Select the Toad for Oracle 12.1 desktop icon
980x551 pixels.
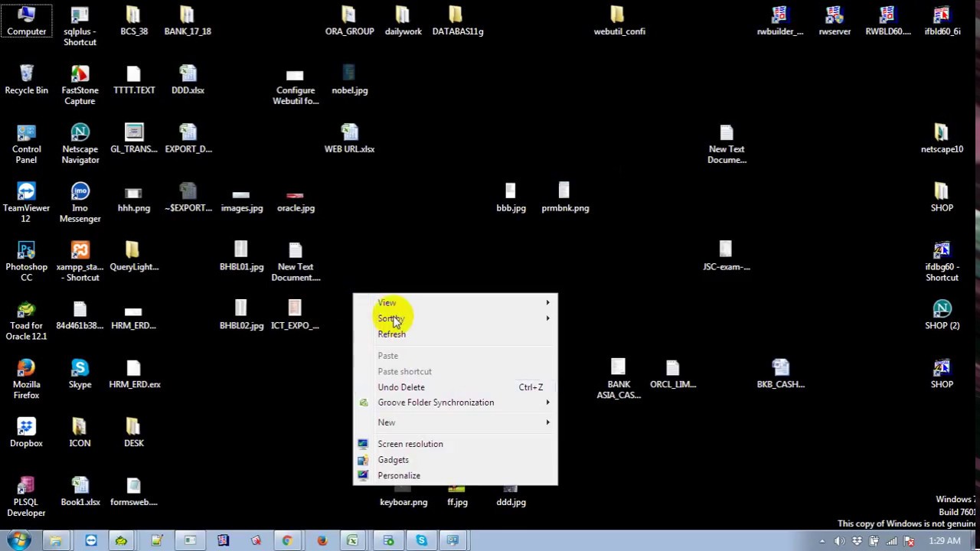point(27,321)
